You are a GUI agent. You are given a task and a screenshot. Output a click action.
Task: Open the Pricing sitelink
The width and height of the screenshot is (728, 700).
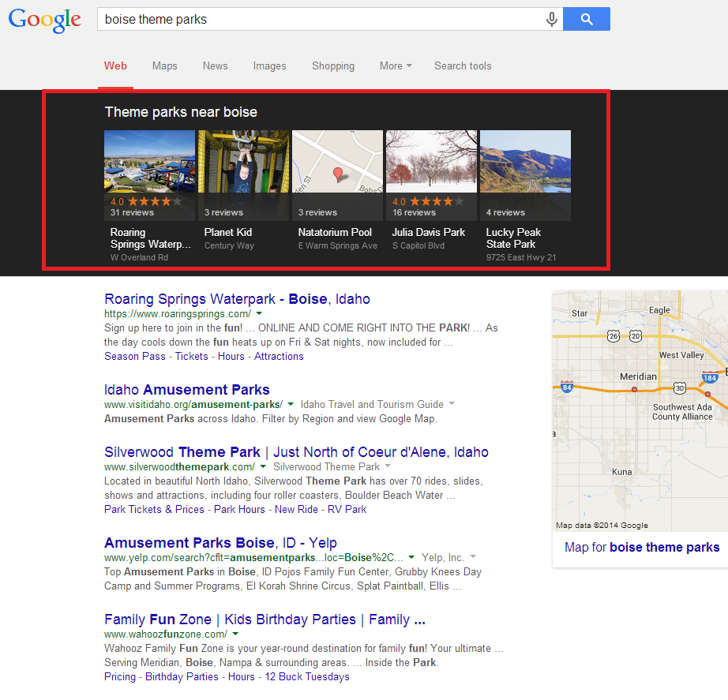click(x=120, y=677)
